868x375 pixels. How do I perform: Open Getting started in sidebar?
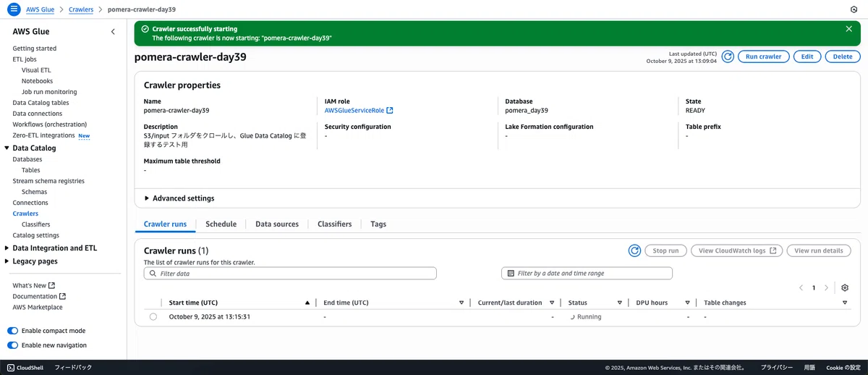coord(34,49)
